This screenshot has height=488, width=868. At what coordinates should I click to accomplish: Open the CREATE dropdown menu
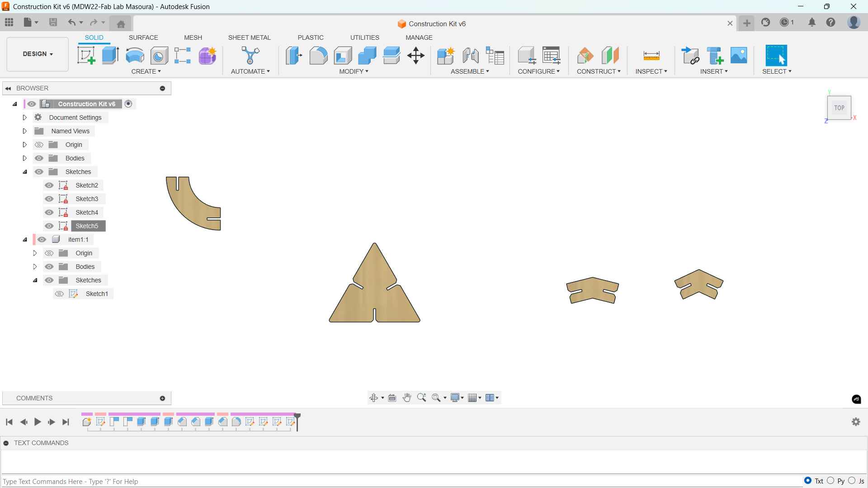coord(146,71)
